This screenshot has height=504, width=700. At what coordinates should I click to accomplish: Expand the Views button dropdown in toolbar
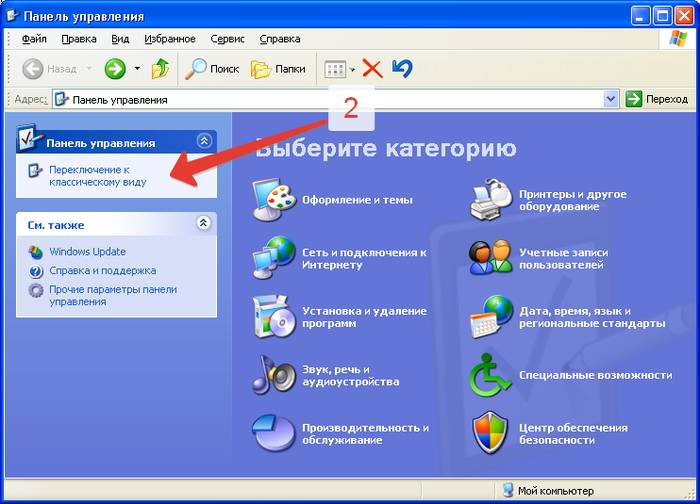pos(352,69)
